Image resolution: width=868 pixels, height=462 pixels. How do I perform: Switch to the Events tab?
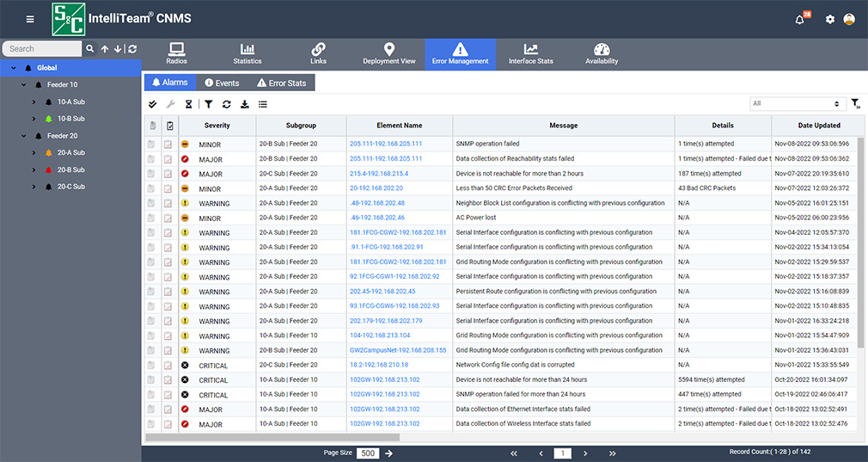click(221, 83)
